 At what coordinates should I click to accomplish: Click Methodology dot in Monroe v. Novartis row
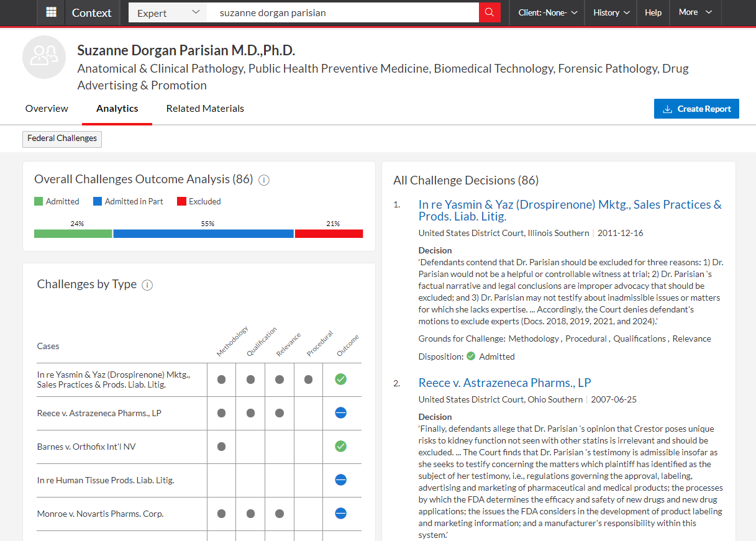tap(221, 514)
